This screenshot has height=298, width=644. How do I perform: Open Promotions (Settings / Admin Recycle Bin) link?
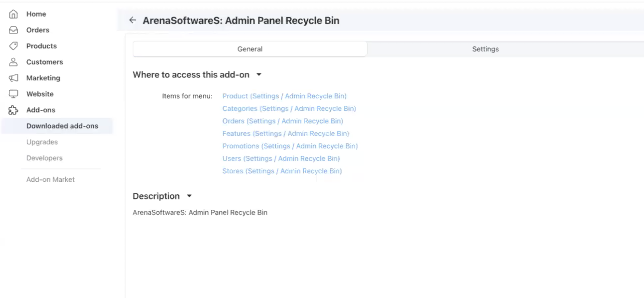click(x=290, y=146)
